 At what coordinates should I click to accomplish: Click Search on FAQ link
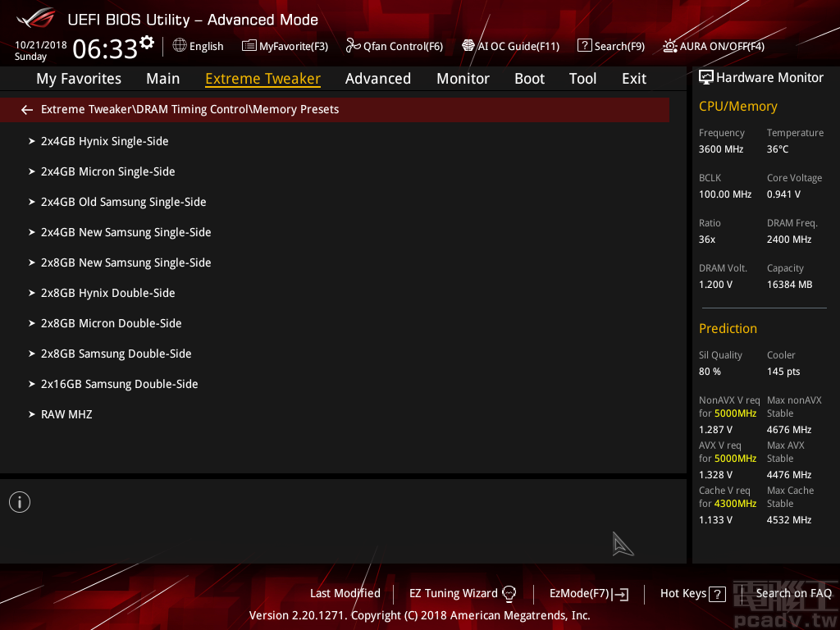point(793,593)
